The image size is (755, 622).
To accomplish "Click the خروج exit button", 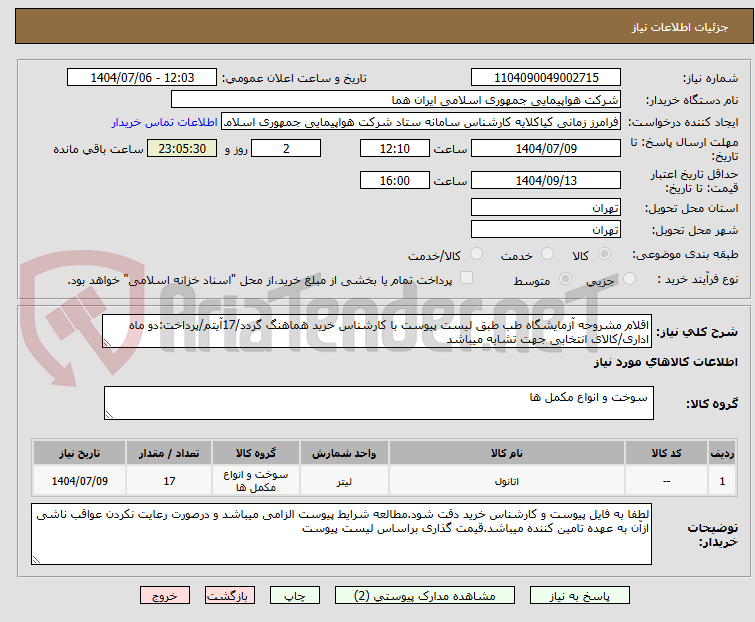I will (x=164, y=595).
